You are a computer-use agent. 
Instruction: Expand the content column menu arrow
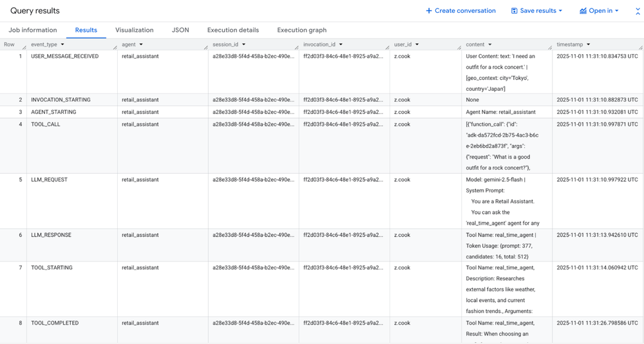coord(490,44)
